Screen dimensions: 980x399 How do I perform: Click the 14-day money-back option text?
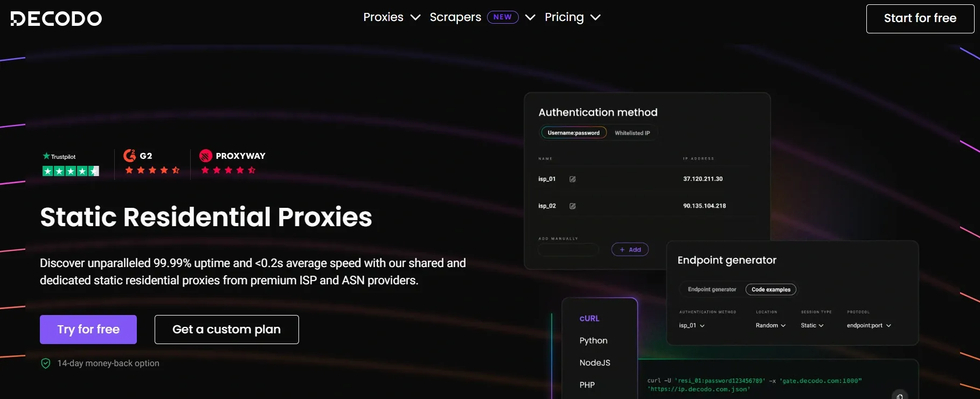108,363
